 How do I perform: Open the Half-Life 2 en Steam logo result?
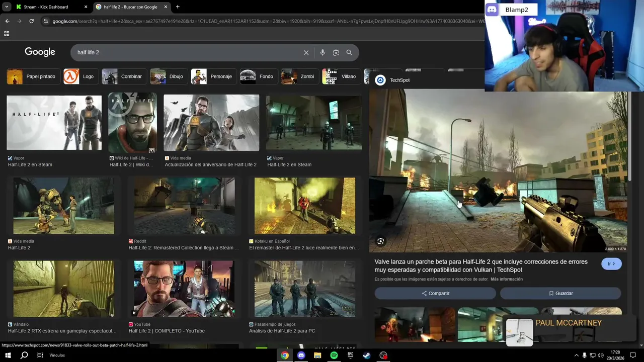coord(54,123)
